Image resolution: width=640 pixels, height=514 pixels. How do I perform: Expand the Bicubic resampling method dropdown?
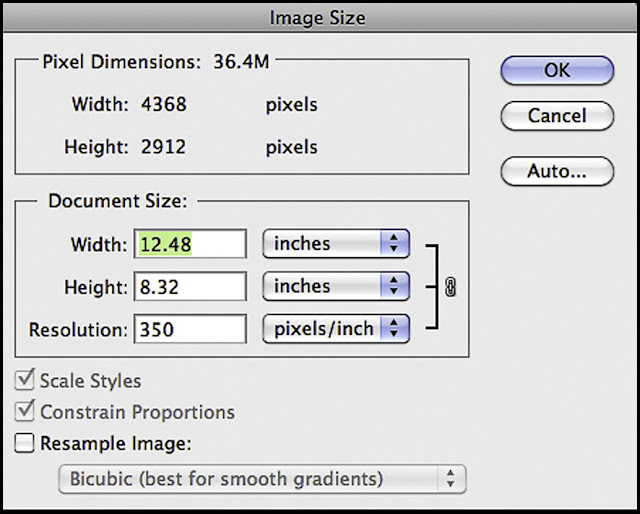[x=262, y=479]
